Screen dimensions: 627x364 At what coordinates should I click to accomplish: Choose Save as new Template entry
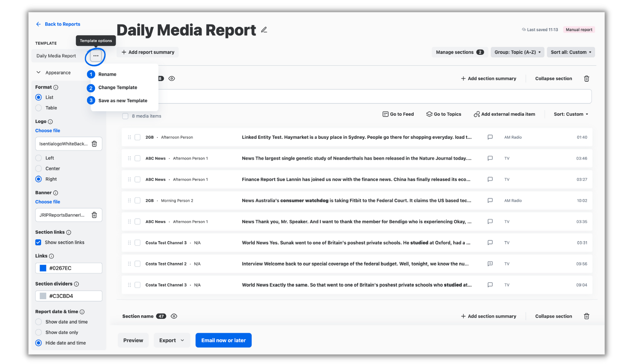[123, 101]
